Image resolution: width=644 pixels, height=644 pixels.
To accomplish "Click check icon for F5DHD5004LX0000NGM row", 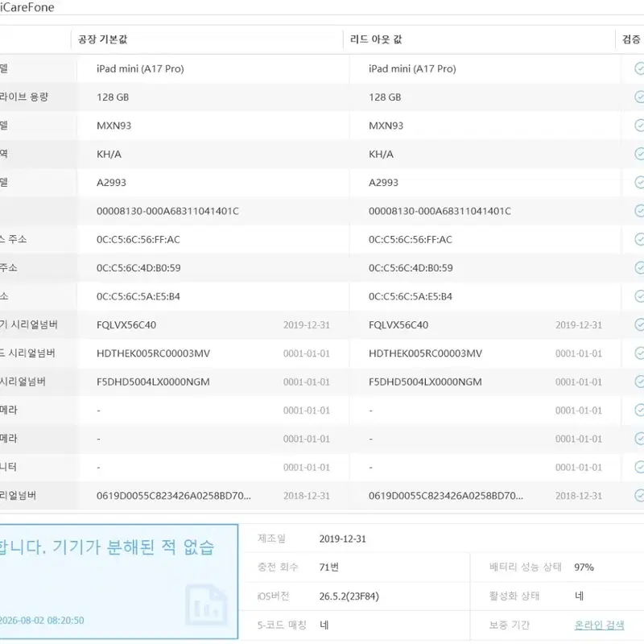I will click(639, 382).
